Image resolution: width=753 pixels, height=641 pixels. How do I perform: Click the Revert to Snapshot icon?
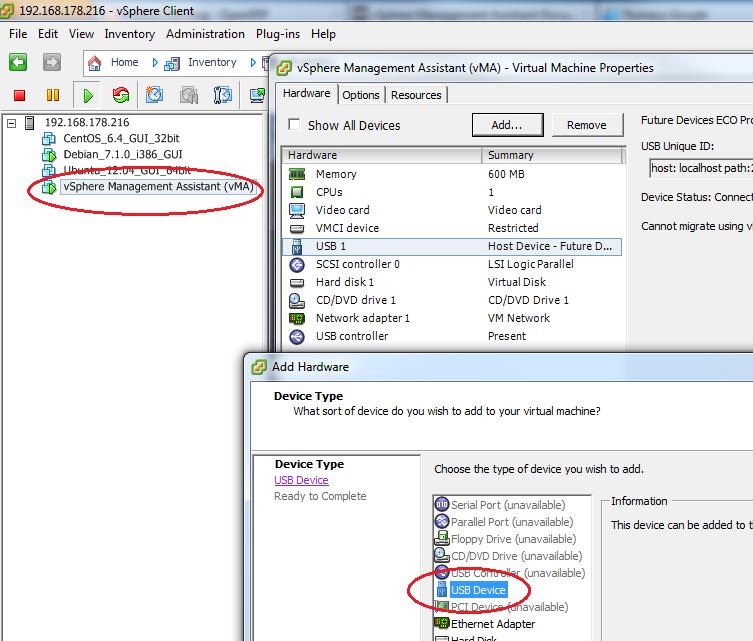(x=189, y=95)
